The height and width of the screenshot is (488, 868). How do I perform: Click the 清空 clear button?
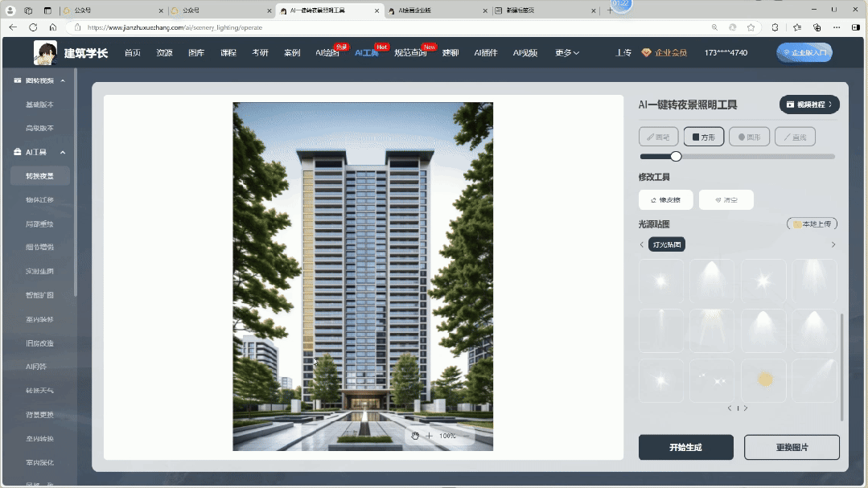coord(726,199)
